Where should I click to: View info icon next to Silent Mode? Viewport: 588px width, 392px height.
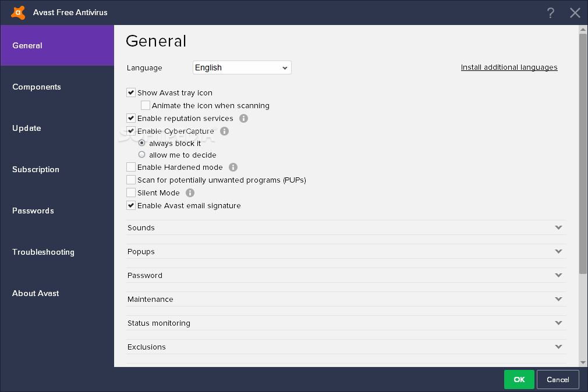click(x=190, y=193)
